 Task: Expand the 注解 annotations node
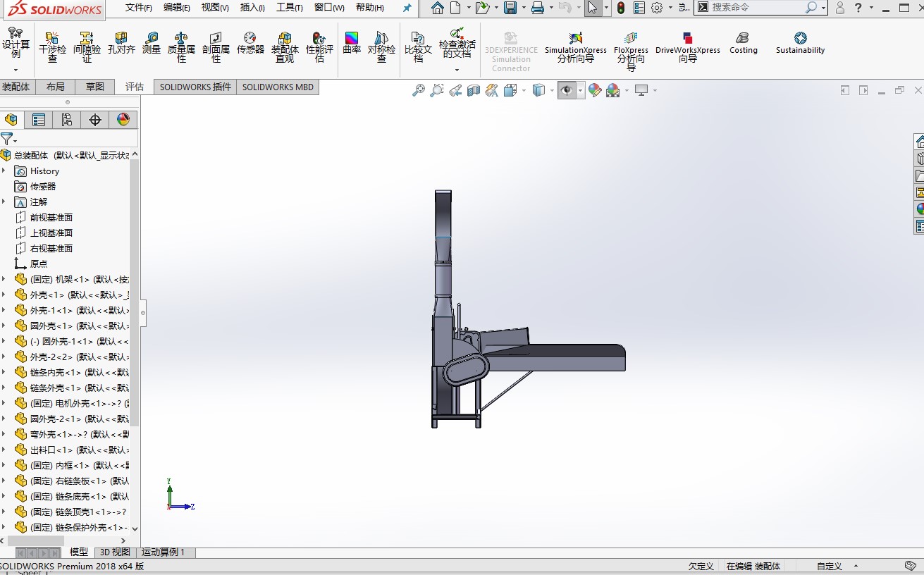point(4,202)
